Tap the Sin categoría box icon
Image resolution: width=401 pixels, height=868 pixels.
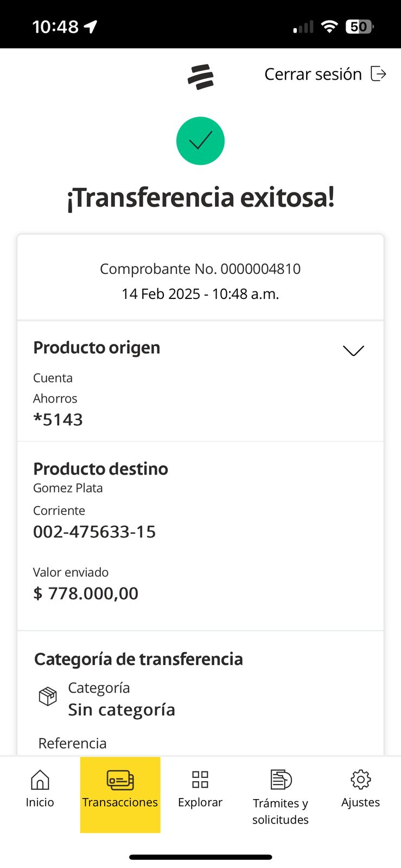coord(48,696)
